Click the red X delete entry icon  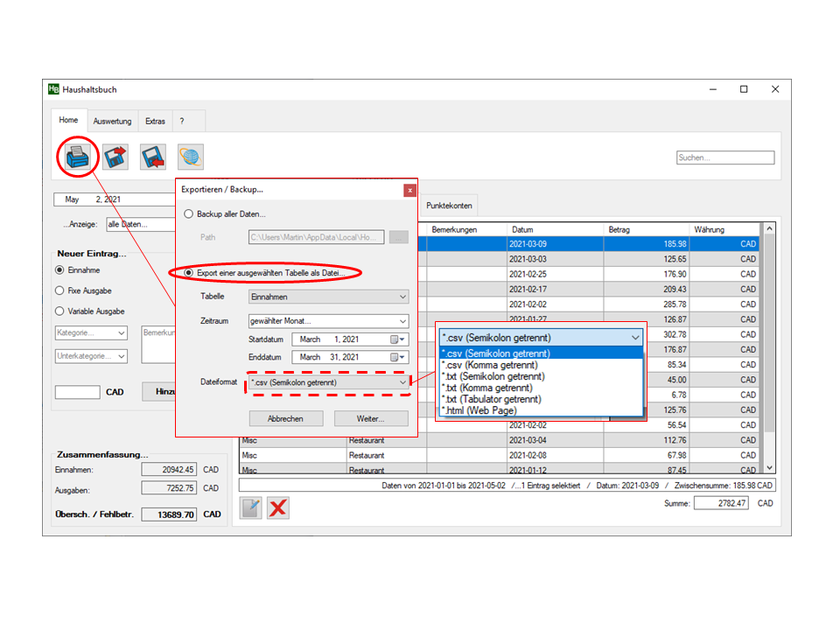278,508
